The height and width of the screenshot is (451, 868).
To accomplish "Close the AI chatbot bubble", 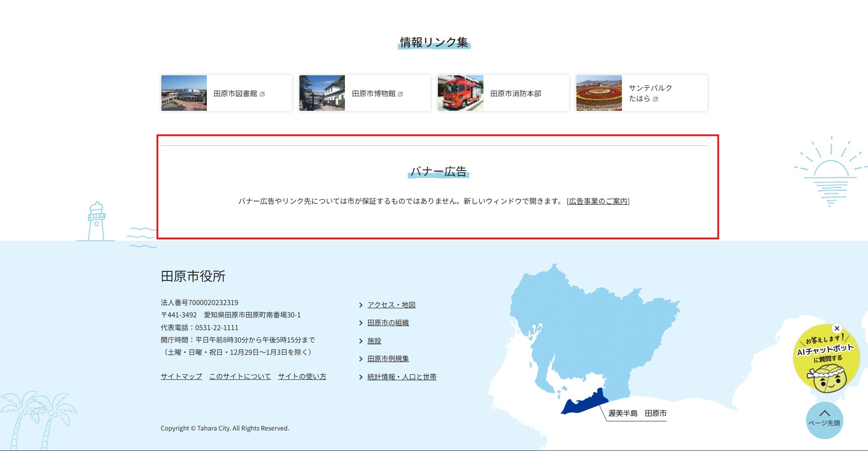I will (837, 328).
